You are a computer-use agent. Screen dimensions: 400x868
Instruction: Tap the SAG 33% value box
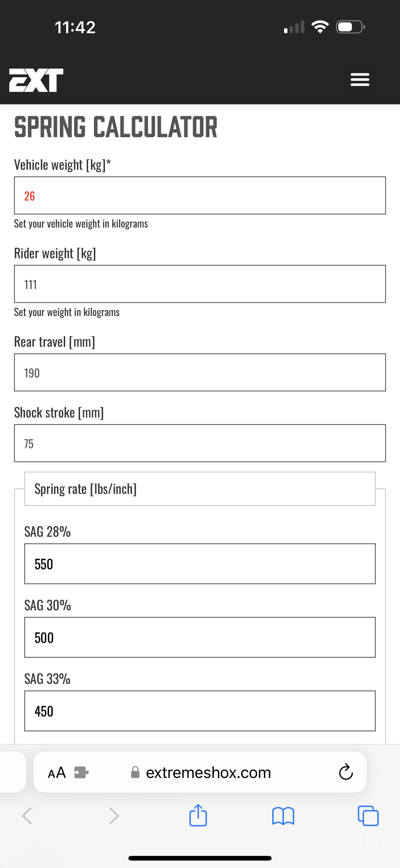coord(200,711)
